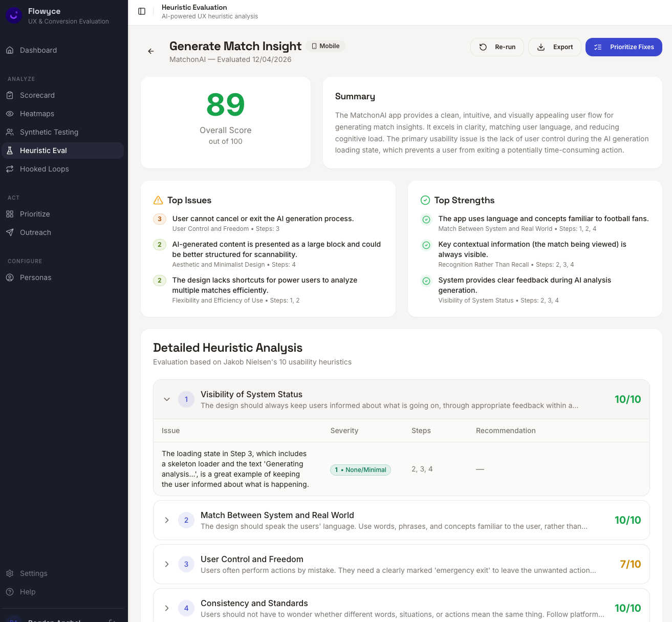Open the Heatmaps page
This screenshot has width=672, height=622.
pos(62,114)
